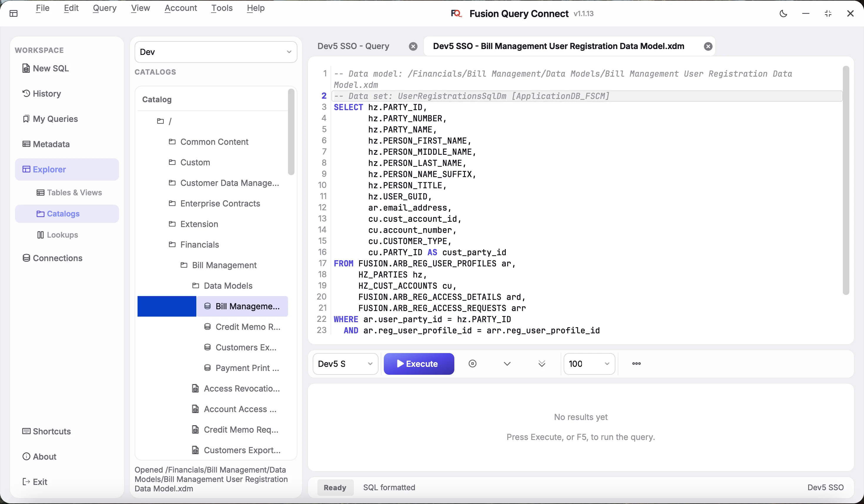
Task: Open the View menu
Action: (x=140, y=8)
